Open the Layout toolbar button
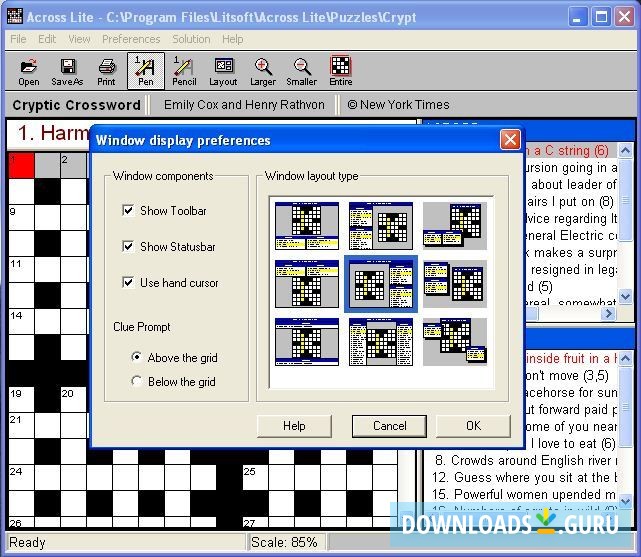The height and width of the screenshot is (557, 641). click(x=223, y=71)
